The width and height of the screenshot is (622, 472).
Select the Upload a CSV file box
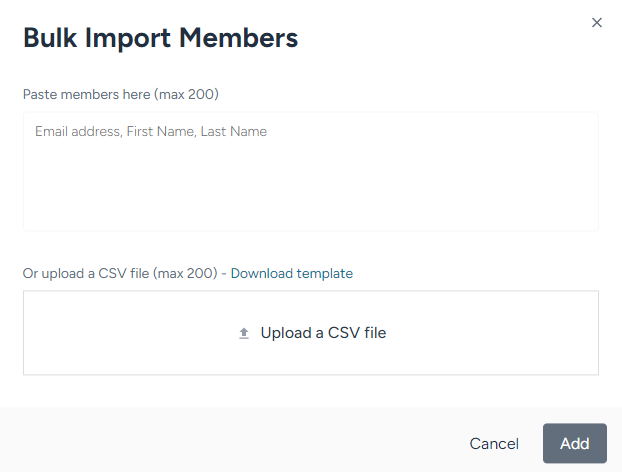click(311, 333)
